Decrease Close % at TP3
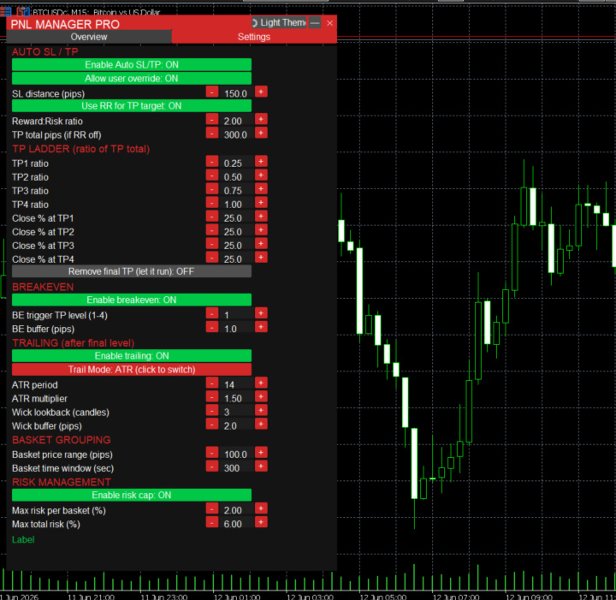616x600 pixels. (x=212, y=244)
